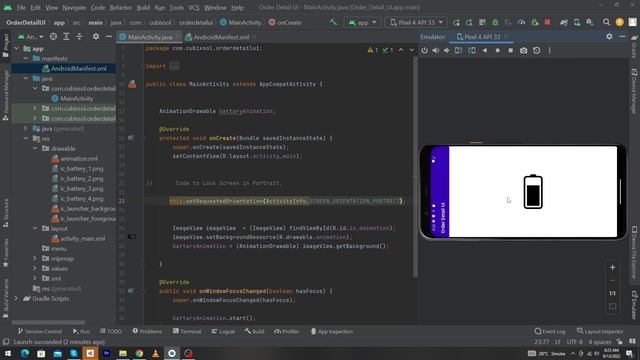The width and height of the screenshot is (640, 360).
Task: Open the App Inspection tool window
Action: coord(331,331)
